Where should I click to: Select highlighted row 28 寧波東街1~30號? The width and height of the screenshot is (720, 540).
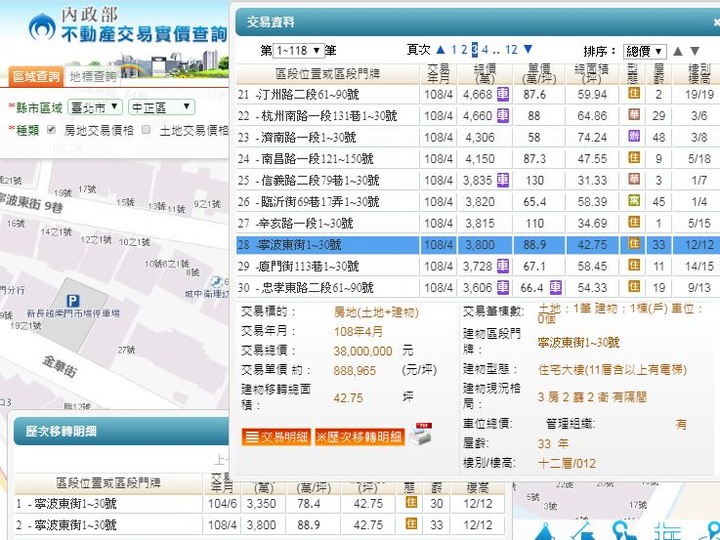(478, 245)
